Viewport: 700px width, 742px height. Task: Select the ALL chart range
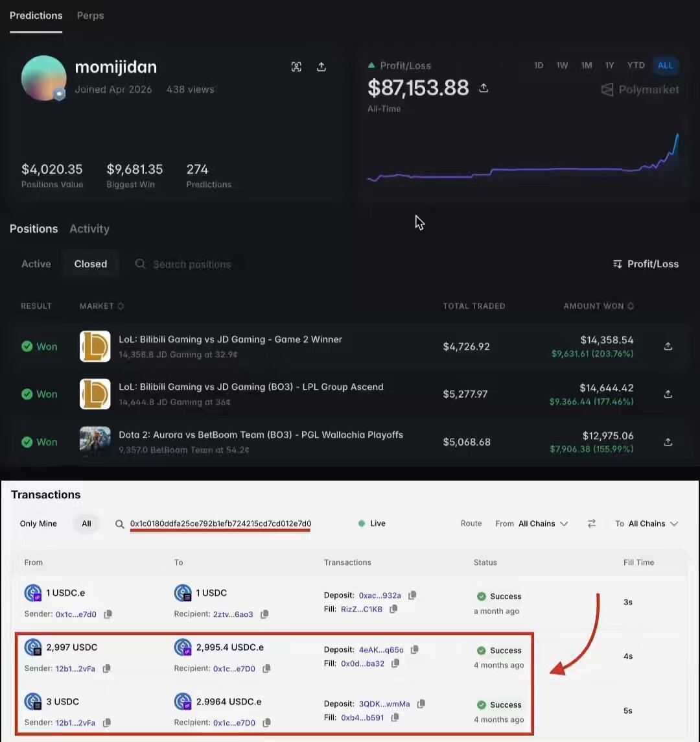[665, 66]
